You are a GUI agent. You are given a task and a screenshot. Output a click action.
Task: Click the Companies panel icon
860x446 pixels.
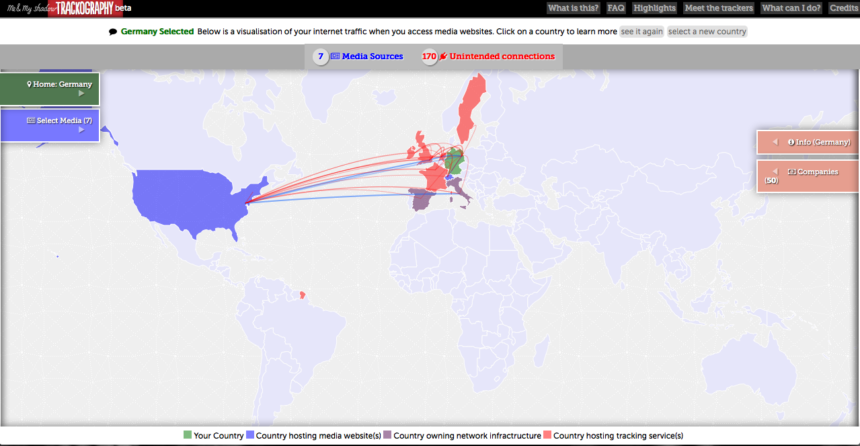coord(791,172)
